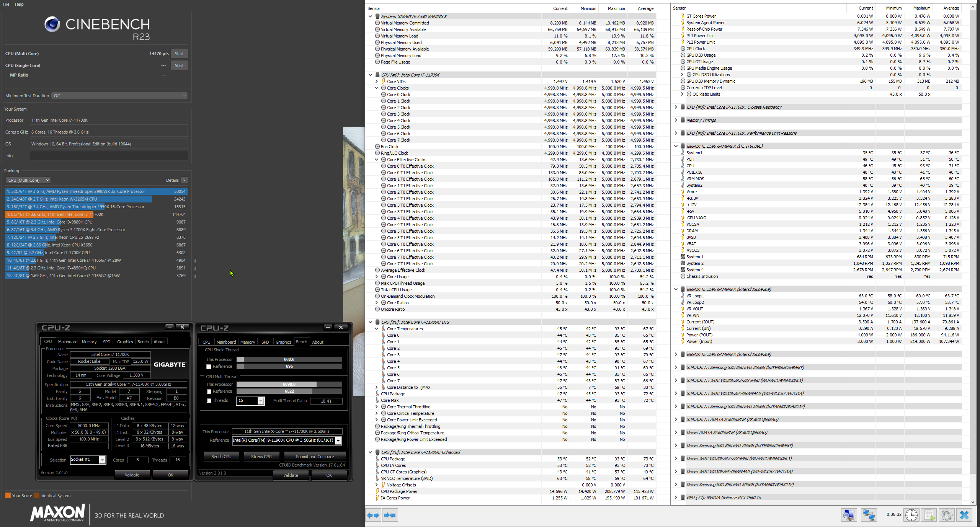980x527 pixels.
Task: Collapse the Core Clocks tree node
Action: click(x=376, y=88)
